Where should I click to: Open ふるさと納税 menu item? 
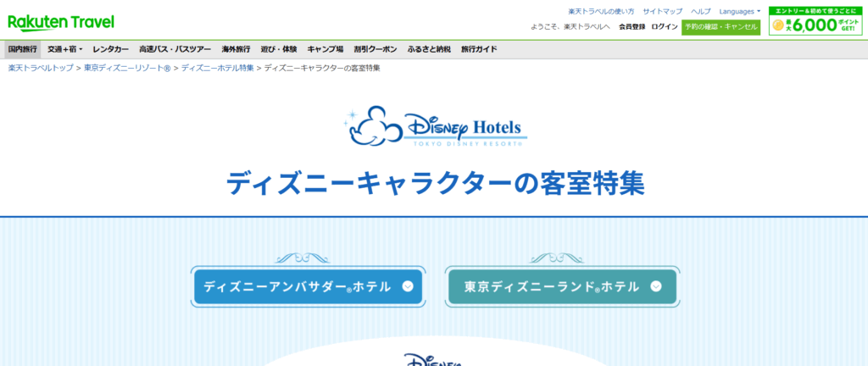[x=428, y=49]
